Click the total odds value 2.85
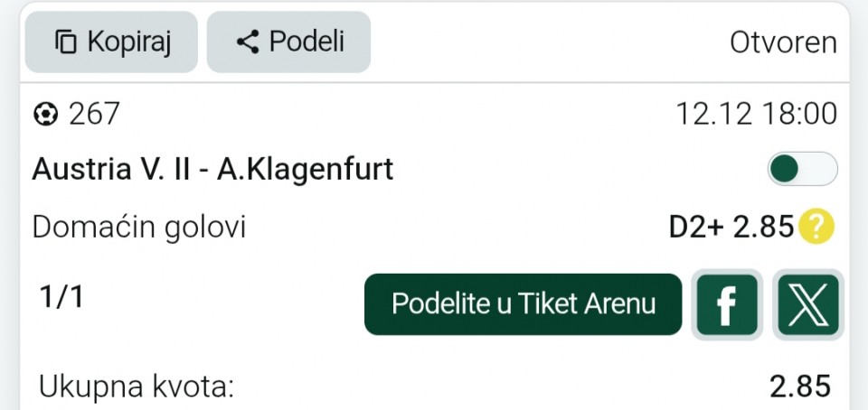 click(x=799, y=387)
